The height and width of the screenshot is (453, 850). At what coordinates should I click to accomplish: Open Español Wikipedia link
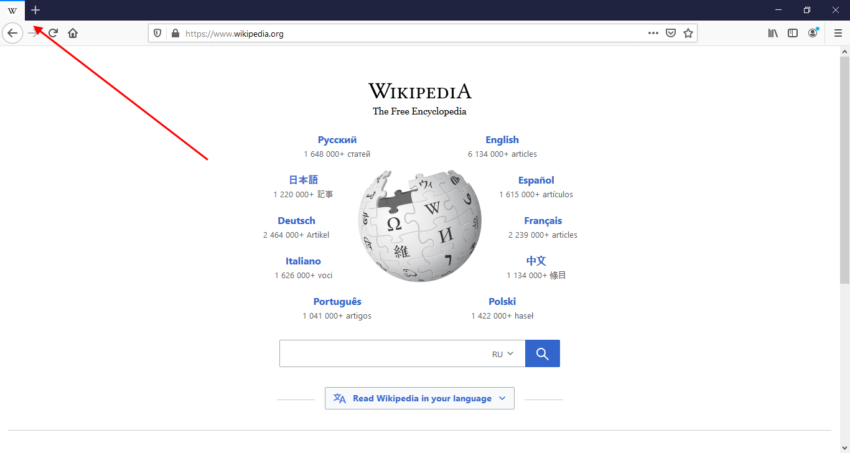[x=536, y=180]
